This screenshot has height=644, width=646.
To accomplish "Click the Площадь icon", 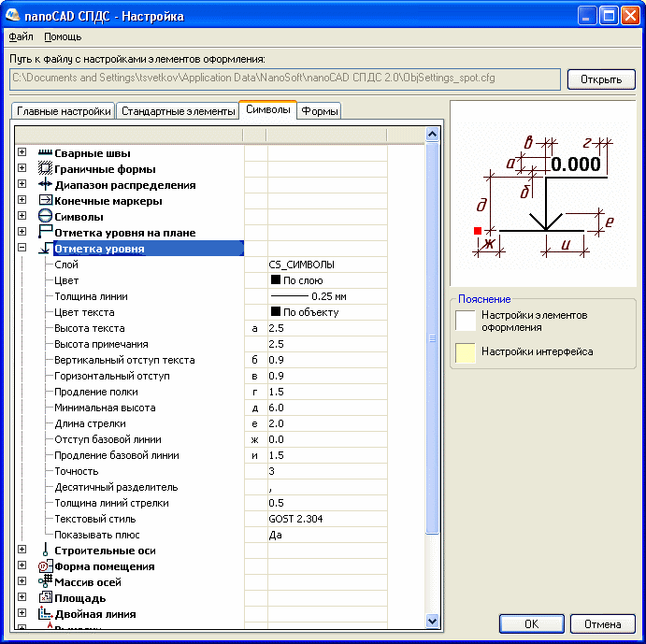I will (x=45, y=597).
